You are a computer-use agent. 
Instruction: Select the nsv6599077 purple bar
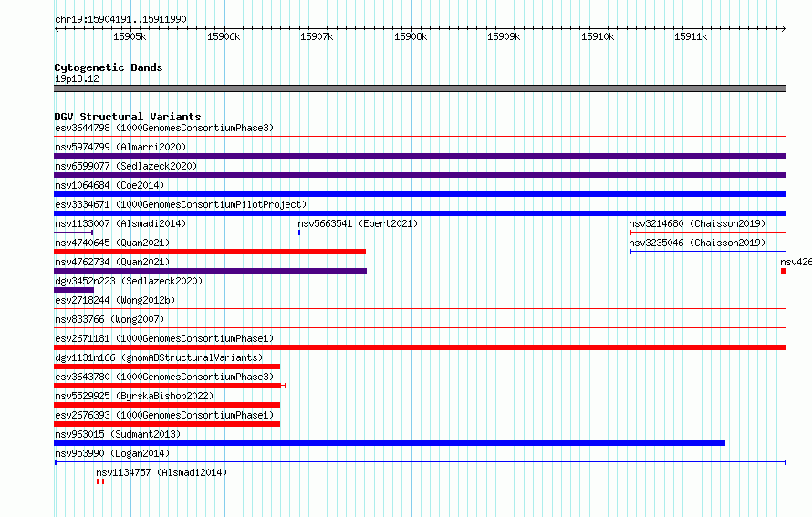420,175
